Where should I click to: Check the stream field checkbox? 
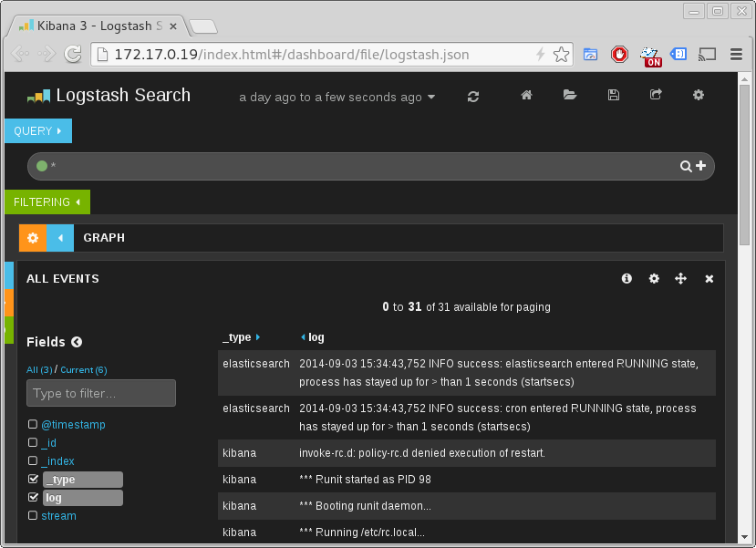(33, 515)
